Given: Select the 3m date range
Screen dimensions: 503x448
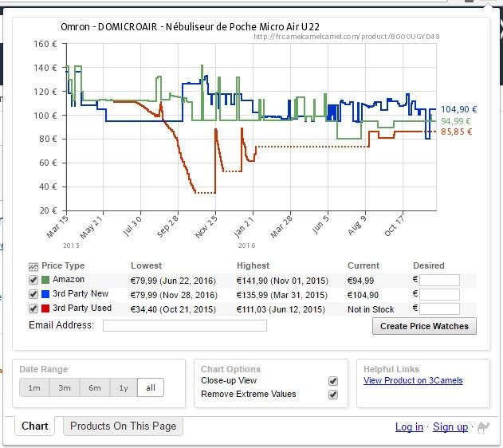Looking at the screenshot, I should click(x=65, y=387).
